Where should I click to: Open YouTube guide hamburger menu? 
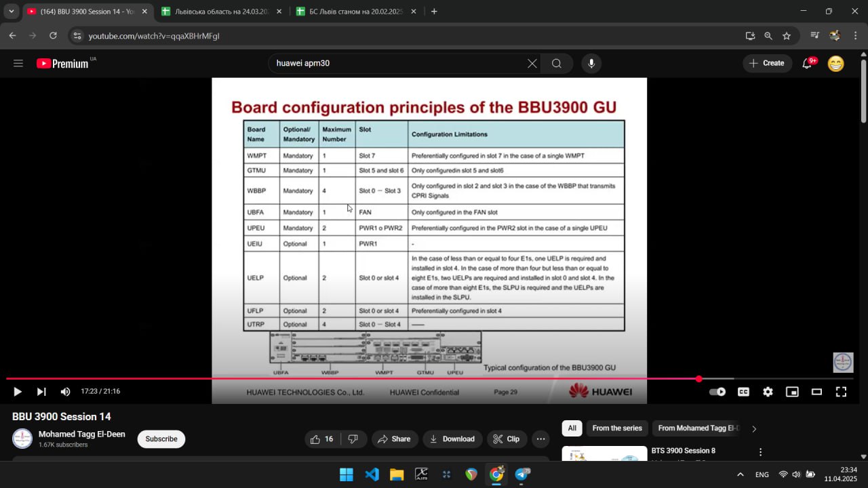tap(18, 63)
